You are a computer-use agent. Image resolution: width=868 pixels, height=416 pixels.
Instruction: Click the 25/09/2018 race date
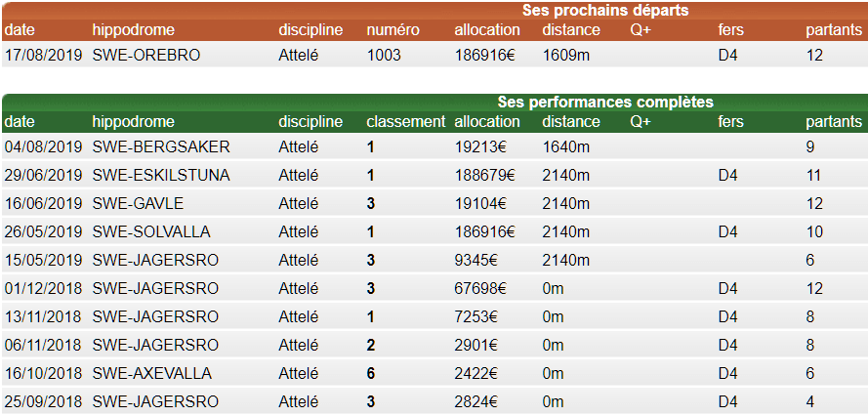44,402
